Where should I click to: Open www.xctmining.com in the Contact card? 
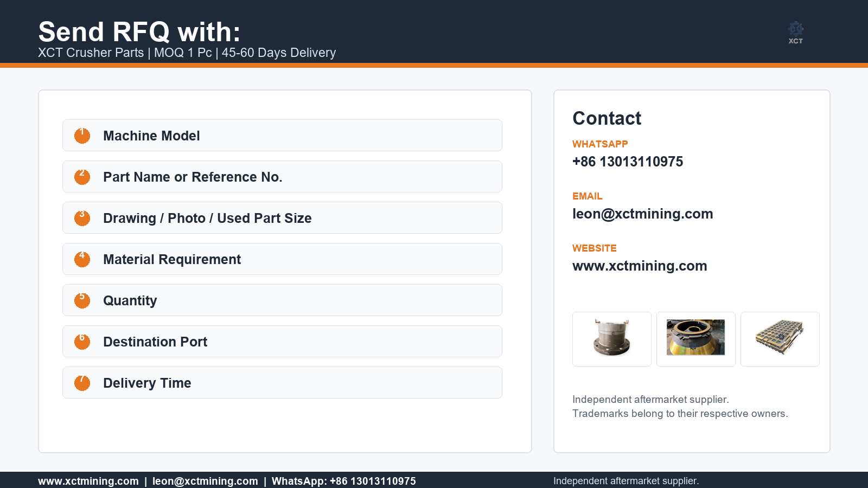tap(640, 266)
